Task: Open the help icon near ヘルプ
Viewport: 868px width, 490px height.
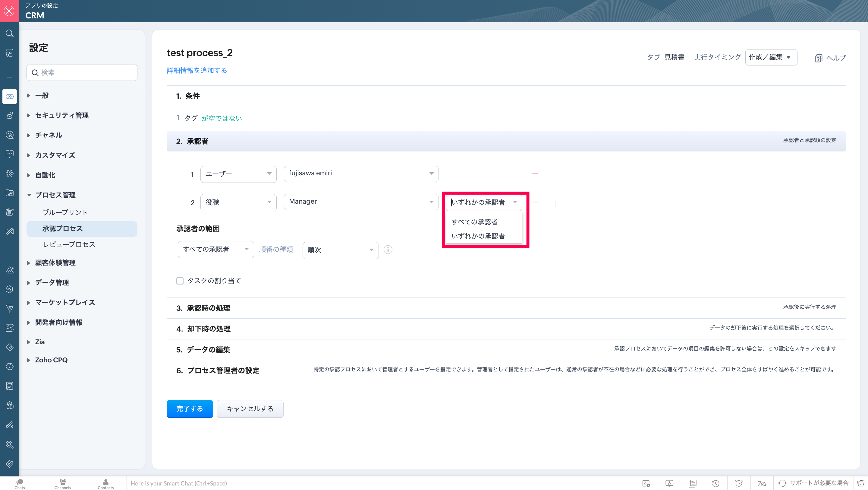Action: [819, 58]
